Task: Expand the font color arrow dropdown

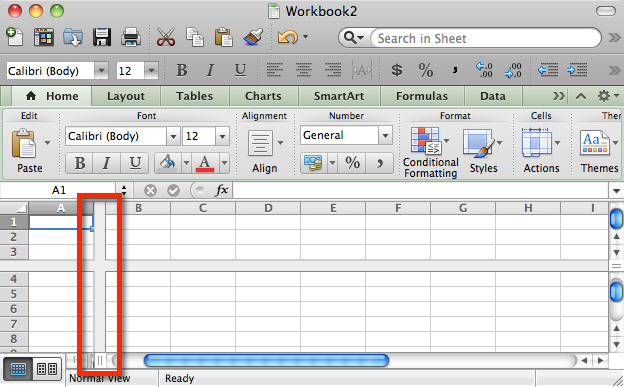Action: [x=224, y=163]
